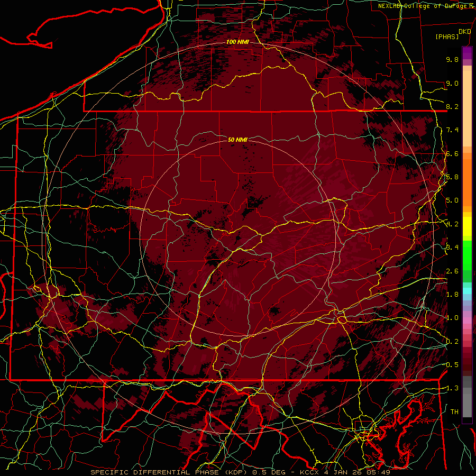
Task: Select the 7.4 value on the color scale
Action: point(452,130)
